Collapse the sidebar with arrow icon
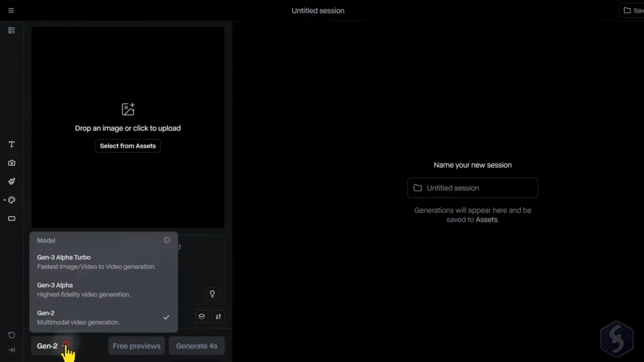The height and width of the screenshot is (362, 644). [x=11, y=350]
